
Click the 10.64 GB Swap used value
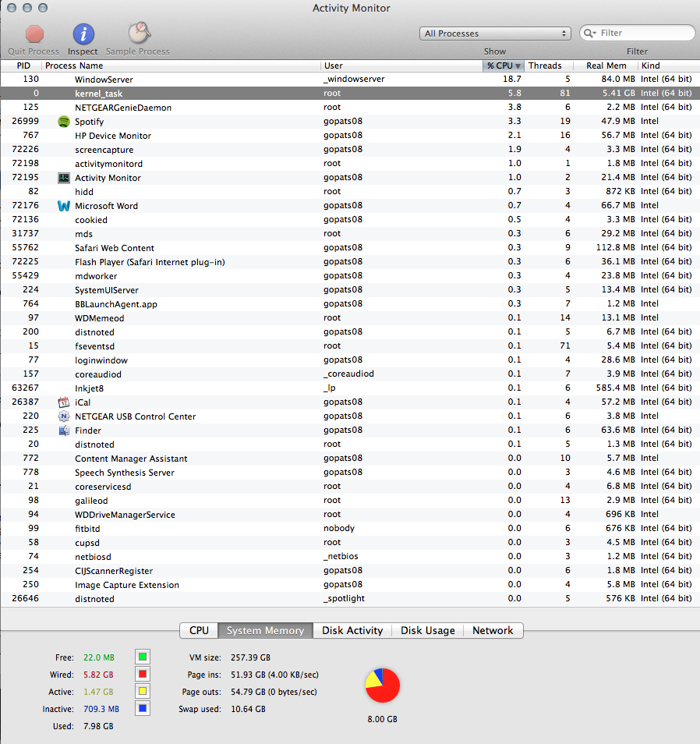[x=248, y=709]
